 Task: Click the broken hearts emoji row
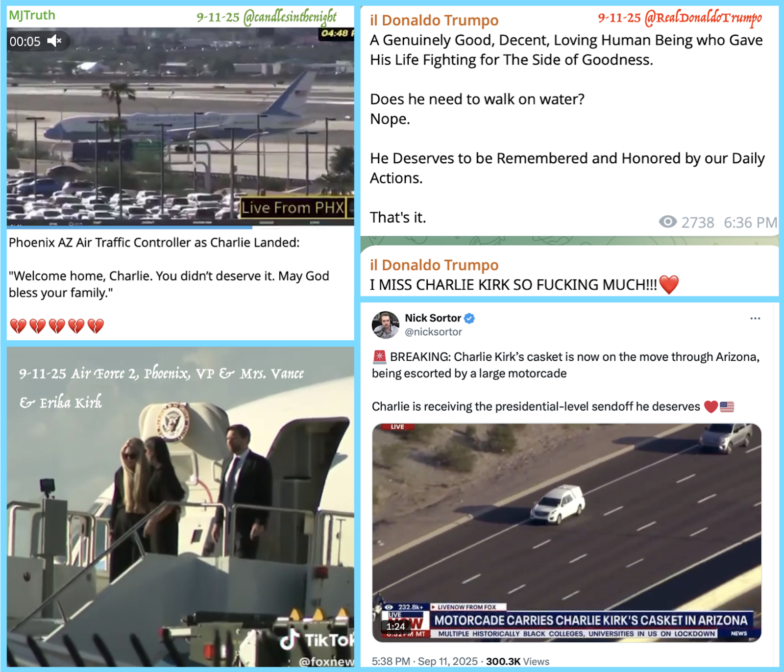57,326
